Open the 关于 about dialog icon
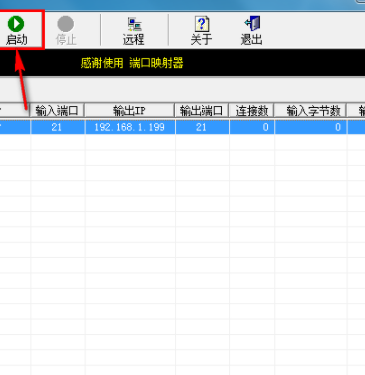 coord(201,31)
